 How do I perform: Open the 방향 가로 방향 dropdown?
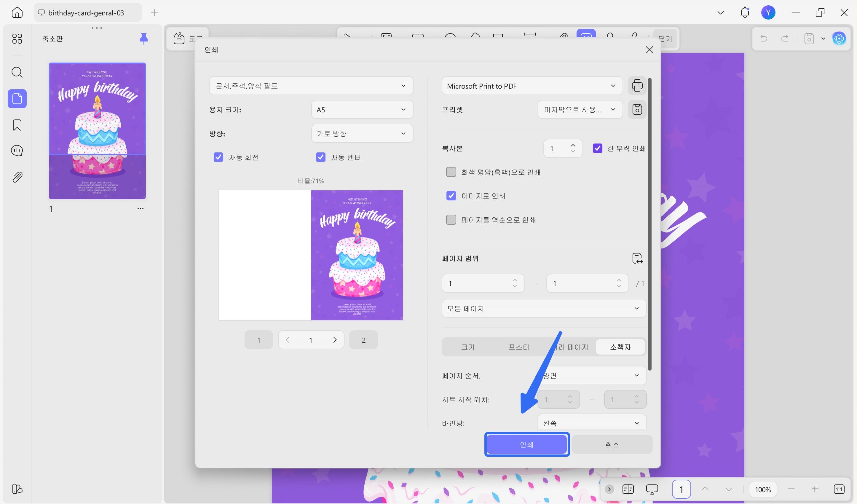coord(362,133)
